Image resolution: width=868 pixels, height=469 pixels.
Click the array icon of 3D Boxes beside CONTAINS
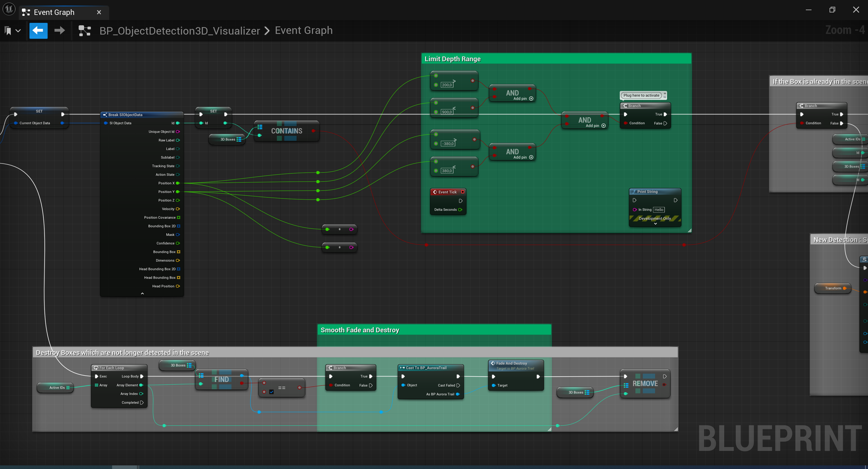tap(239, 139)
